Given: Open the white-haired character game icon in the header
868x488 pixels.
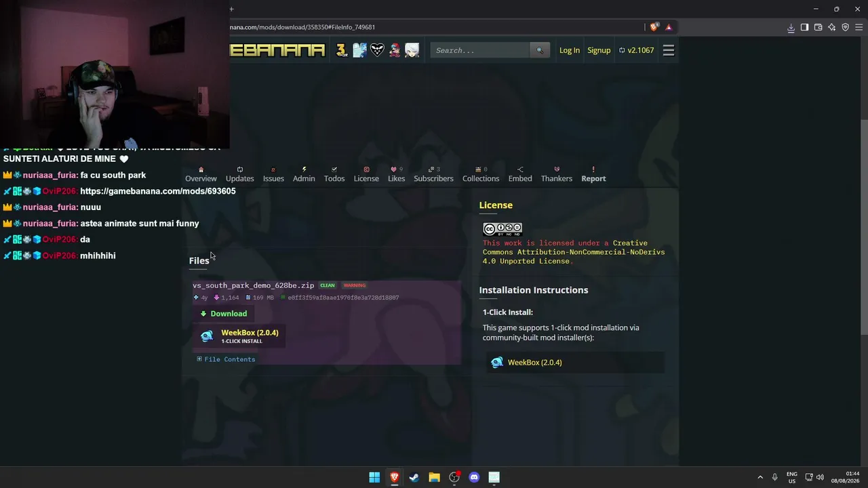Looking at the screenshot, I should 412,50.
